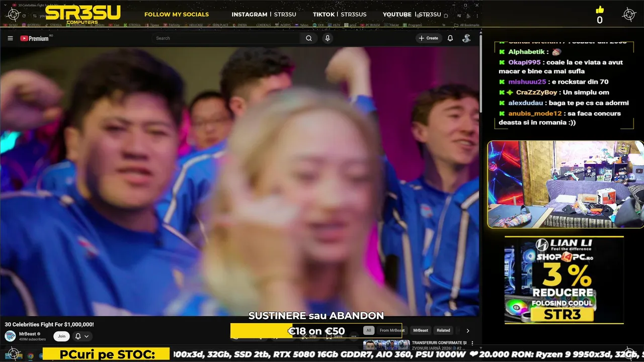This screenshot has height=362, width=644.
Task: Open the account avatar menu
Action: (x=466, y=38)
